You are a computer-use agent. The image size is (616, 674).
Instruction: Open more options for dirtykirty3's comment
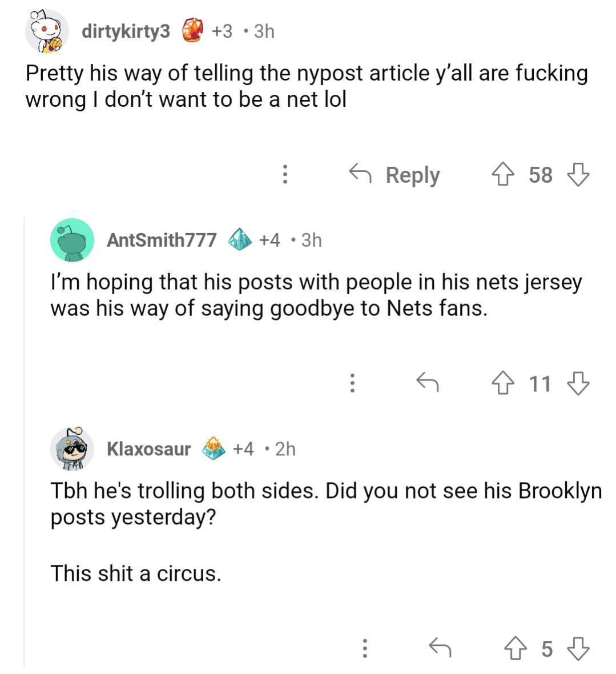click(285, 174)
